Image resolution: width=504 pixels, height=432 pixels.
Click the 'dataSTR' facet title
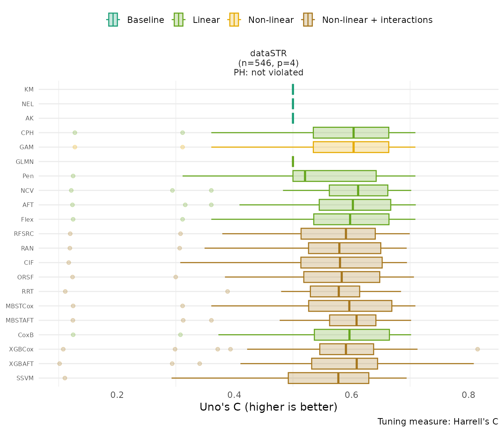(x=268, y=54)
